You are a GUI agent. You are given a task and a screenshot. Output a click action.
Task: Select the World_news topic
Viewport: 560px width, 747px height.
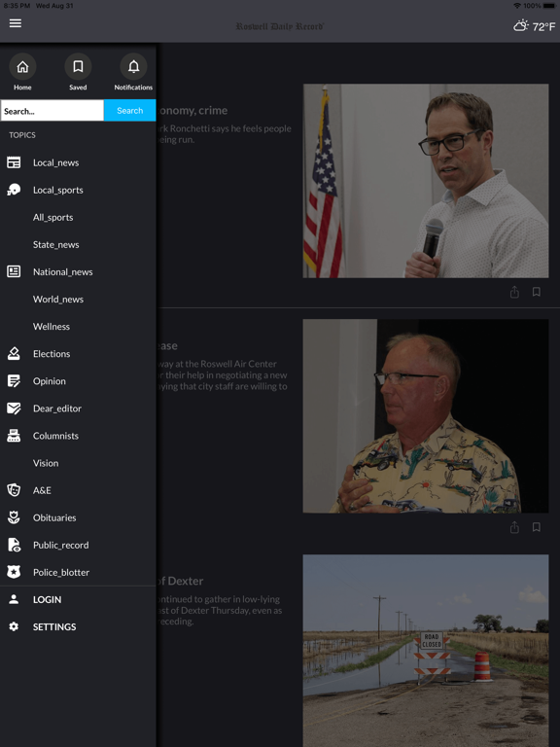(x=58, y=300)
